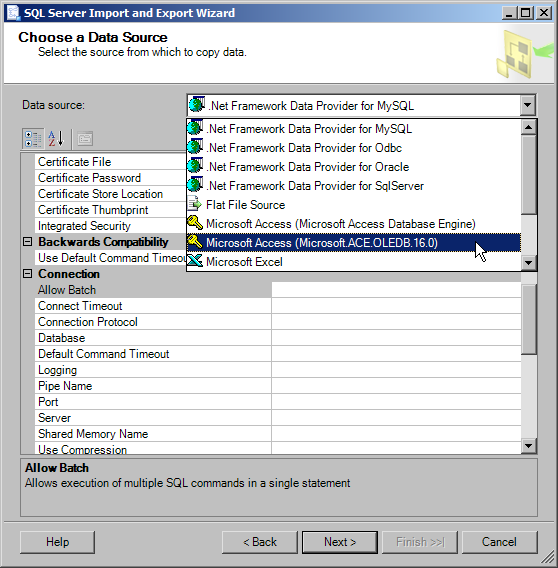Viewport: 558px width, 568px height.
Task: Select the Database property name
Action: click(153, 338)
